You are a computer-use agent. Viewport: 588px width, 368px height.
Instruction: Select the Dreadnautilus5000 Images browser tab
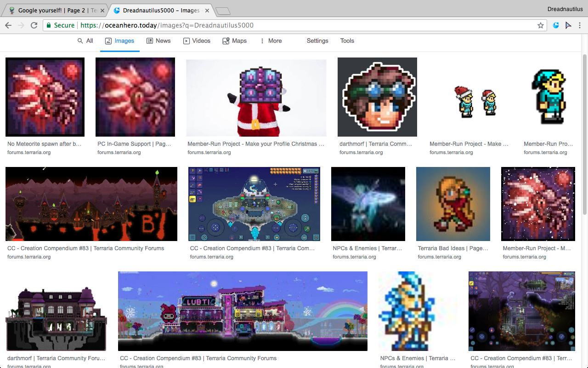(161, 11)
